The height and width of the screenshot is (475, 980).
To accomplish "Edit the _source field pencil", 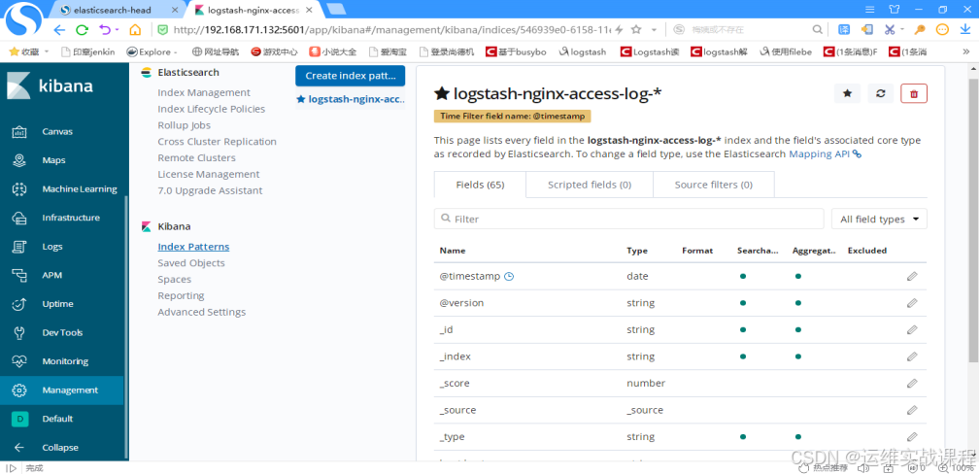I will tap(912, 411).
